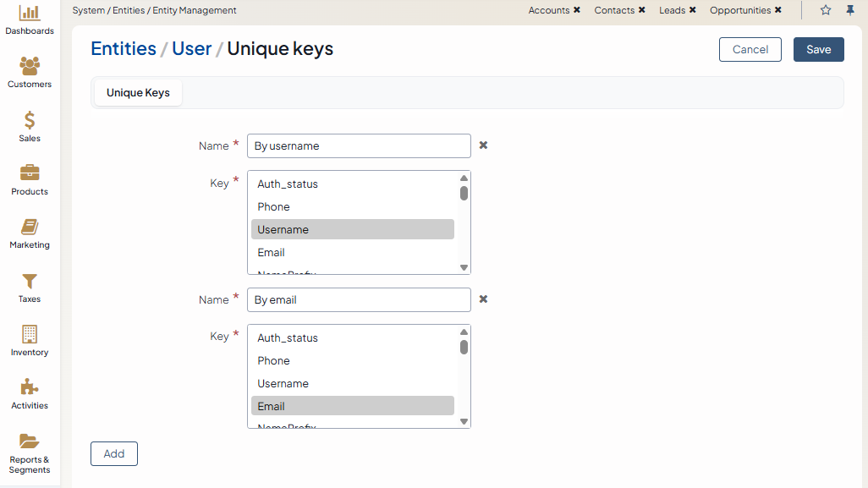Remove the 'By email' unique key

483,299
